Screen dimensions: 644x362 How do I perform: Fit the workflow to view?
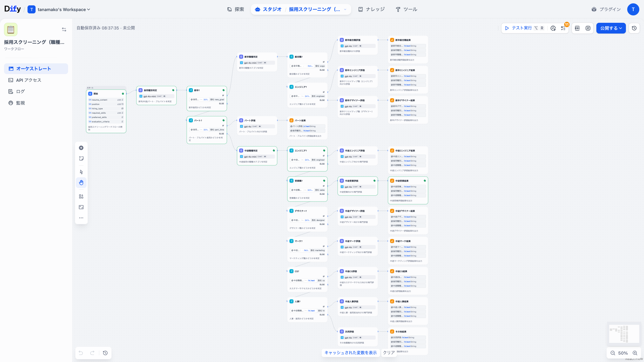click(x=81, y=207)
